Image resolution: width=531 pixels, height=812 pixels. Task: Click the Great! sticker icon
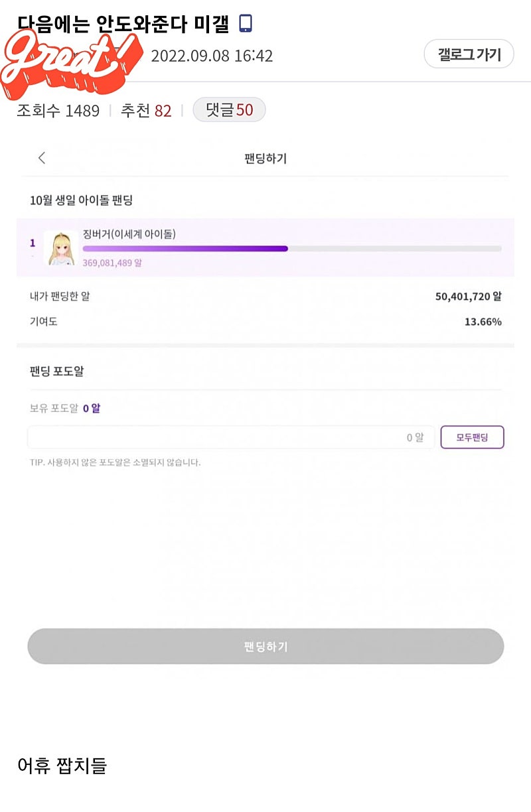tap(72, 61)
